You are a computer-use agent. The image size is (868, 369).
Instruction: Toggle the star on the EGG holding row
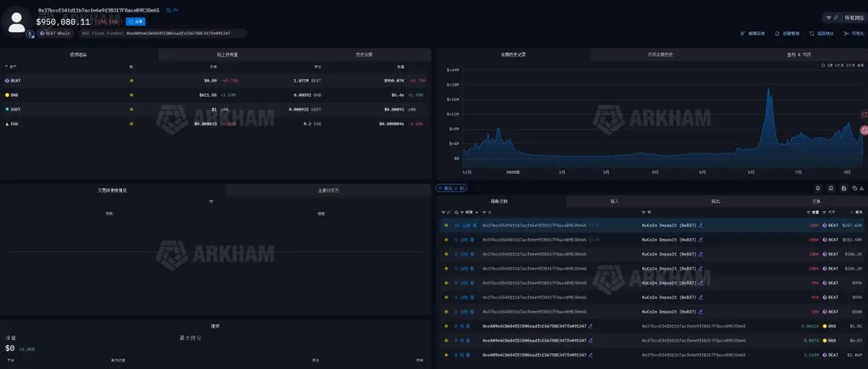131,124
